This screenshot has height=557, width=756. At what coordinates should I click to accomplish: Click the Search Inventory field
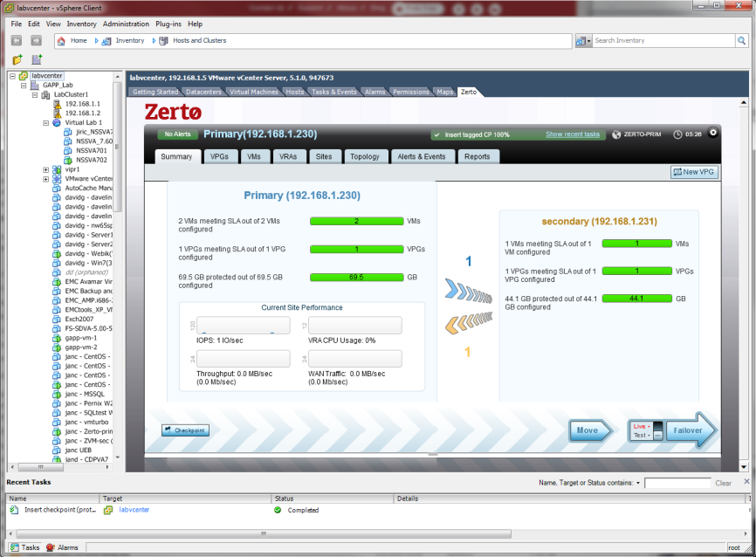pos(664,40)
